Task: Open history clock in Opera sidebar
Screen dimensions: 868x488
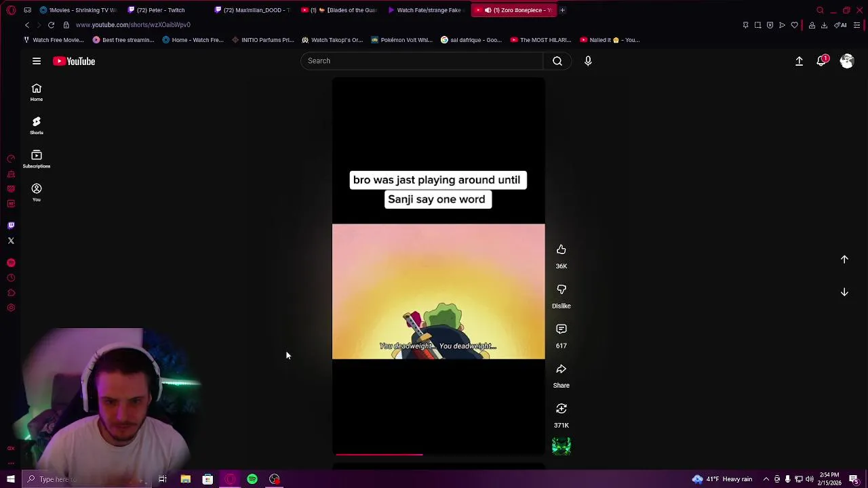Action: point(11,278)
